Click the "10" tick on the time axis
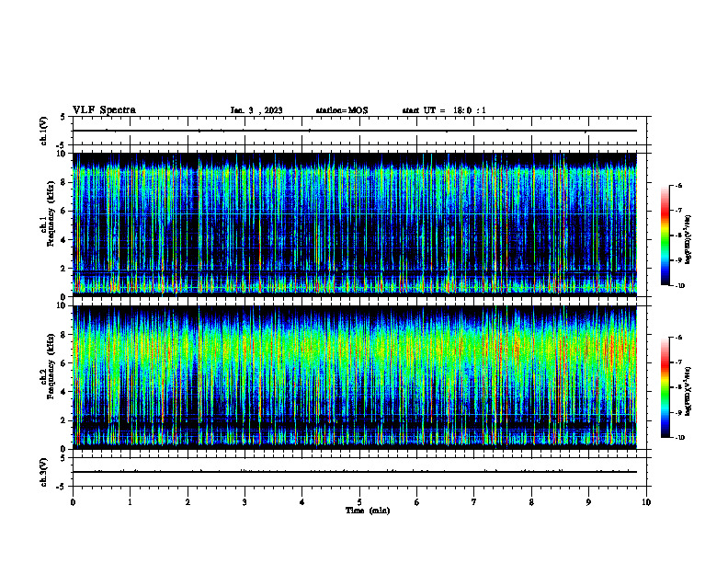 [646, 502]
